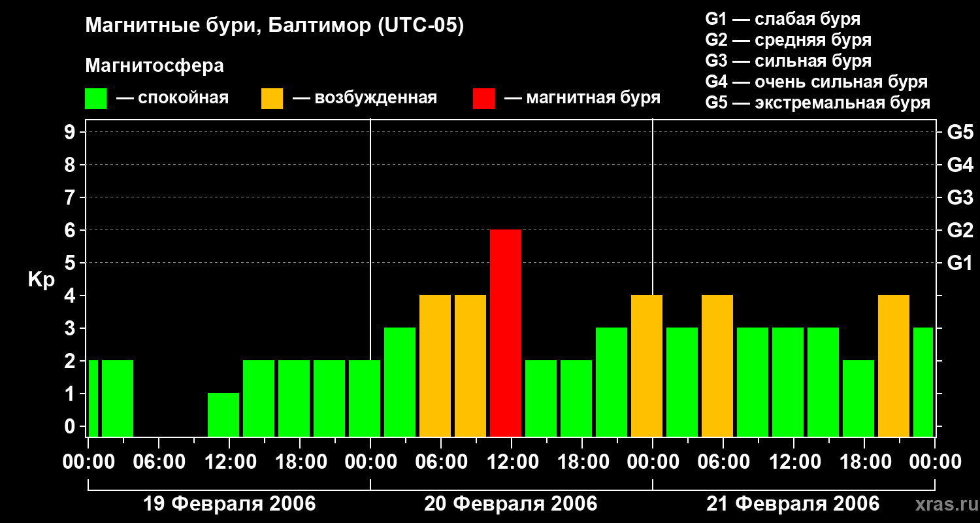
Task: Click the '— спокойная' legend label
Action: pyautogui.click(x=172, y=98)
